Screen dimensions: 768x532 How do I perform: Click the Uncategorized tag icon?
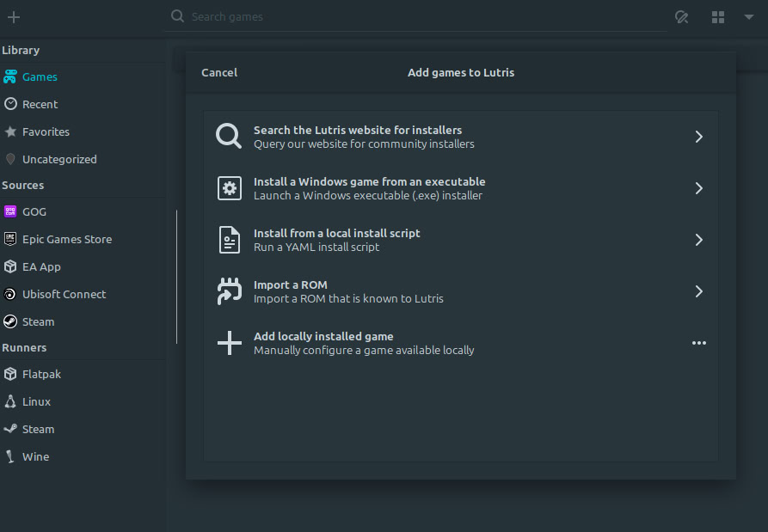pos(10,159)
